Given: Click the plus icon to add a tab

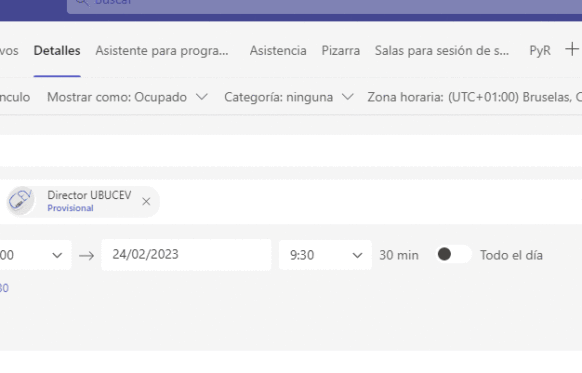Looking at the screenshot, I should 572,49.
